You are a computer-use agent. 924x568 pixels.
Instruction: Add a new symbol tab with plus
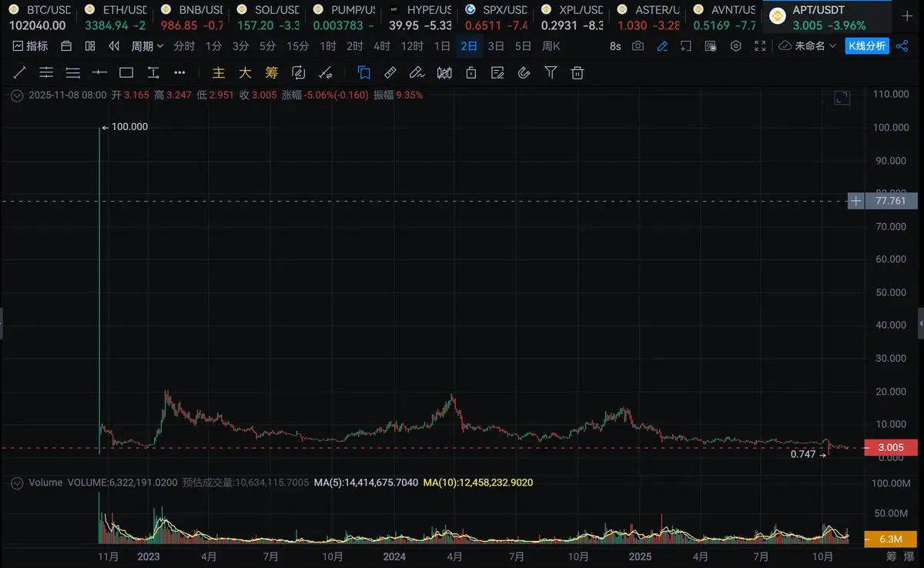tap(907, 16)
